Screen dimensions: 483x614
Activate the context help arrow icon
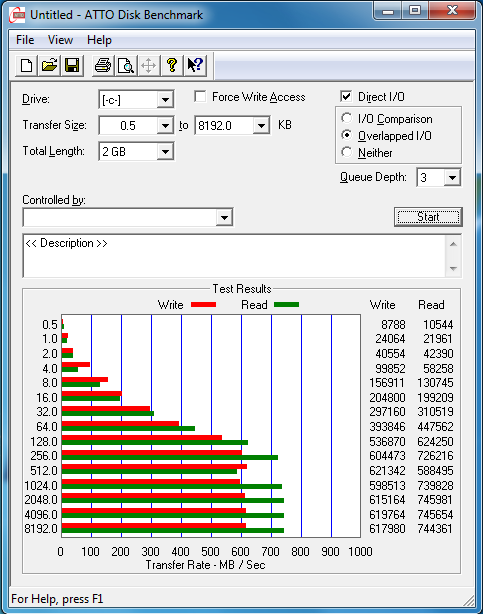coord(195,65)
